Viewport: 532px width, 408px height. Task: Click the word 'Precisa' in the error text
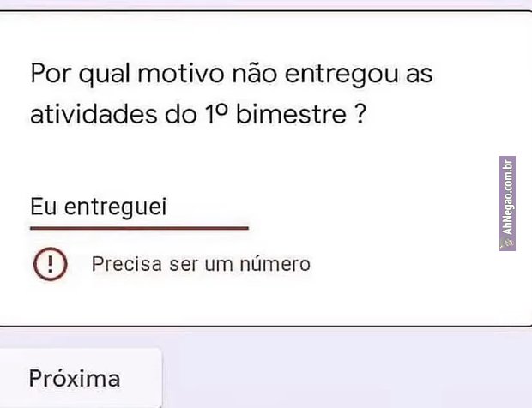point(126,264)
